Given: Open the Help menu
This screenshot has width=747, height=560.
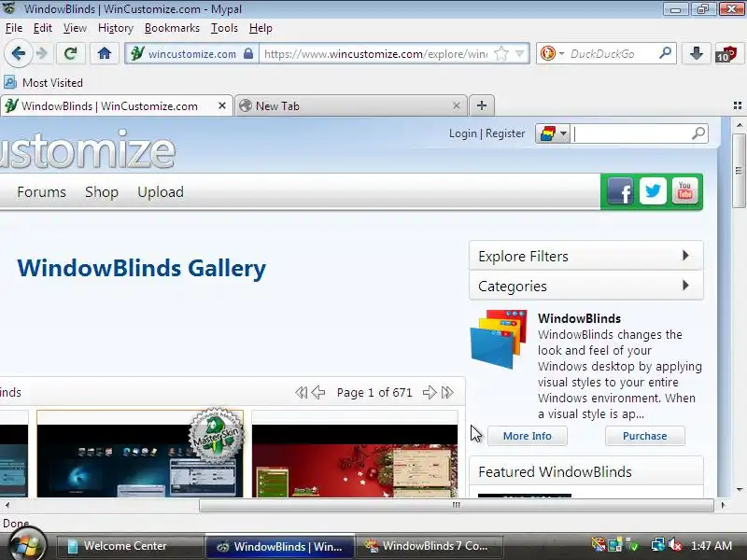Looking at the screenshot, I should [261, 28].
